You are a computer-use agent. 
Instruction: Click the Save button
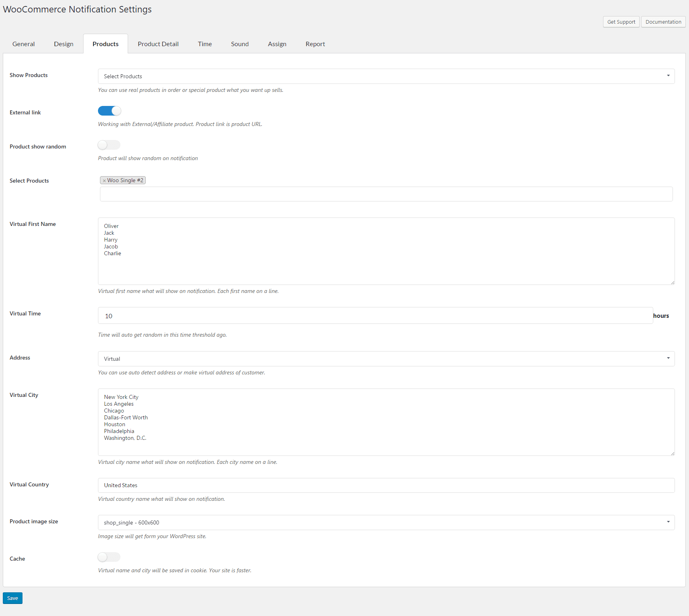pos(12,598)
